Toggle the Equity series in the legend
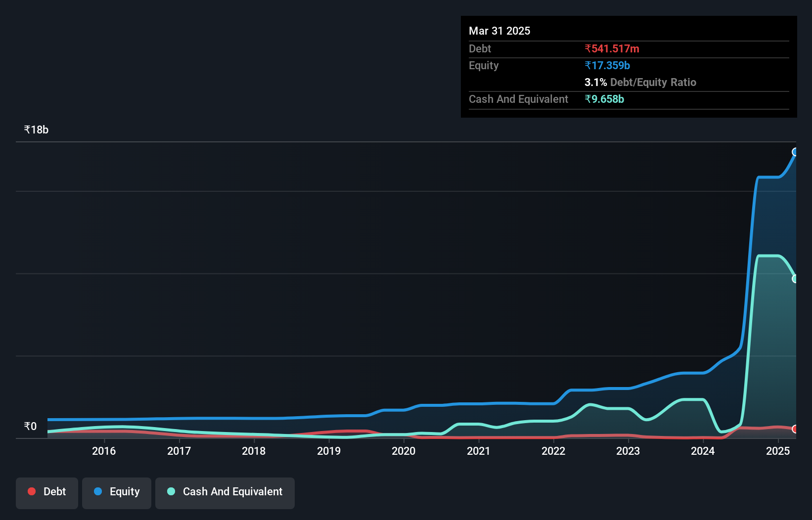 [117, 493]
